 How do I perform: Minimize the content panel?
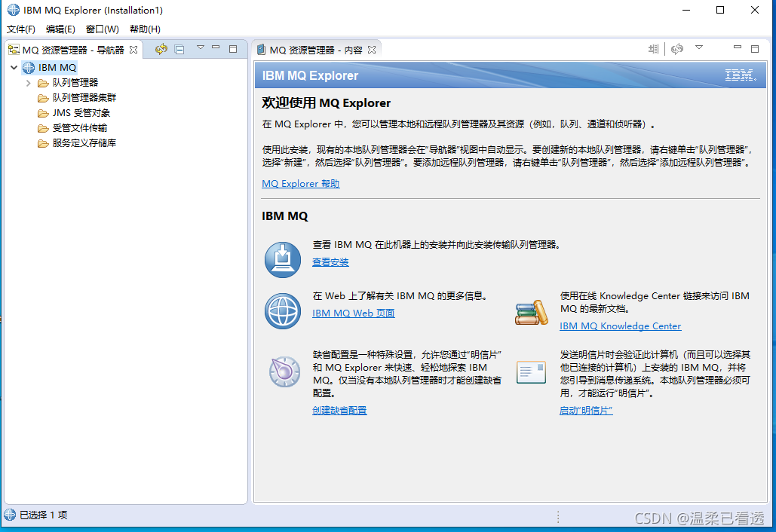point(738,47)
